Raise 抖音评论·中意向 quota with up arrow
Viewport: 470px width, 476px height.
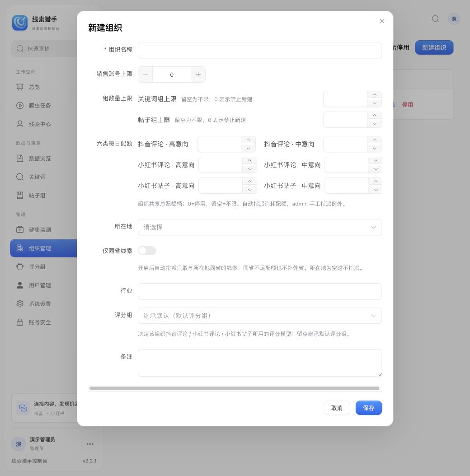[x=374, y=140]
